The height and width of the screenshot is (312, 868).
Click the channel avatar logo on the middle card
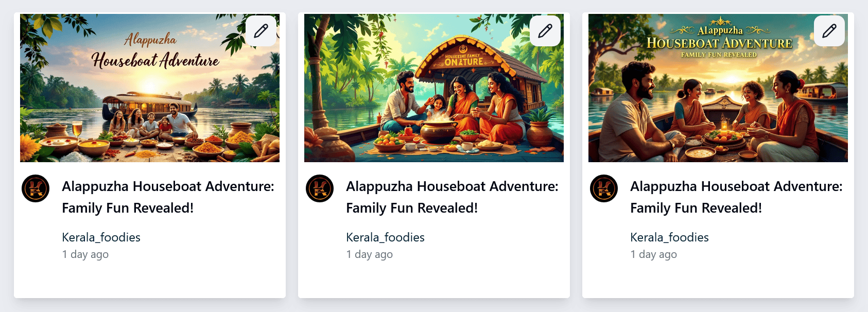(320, 188)
